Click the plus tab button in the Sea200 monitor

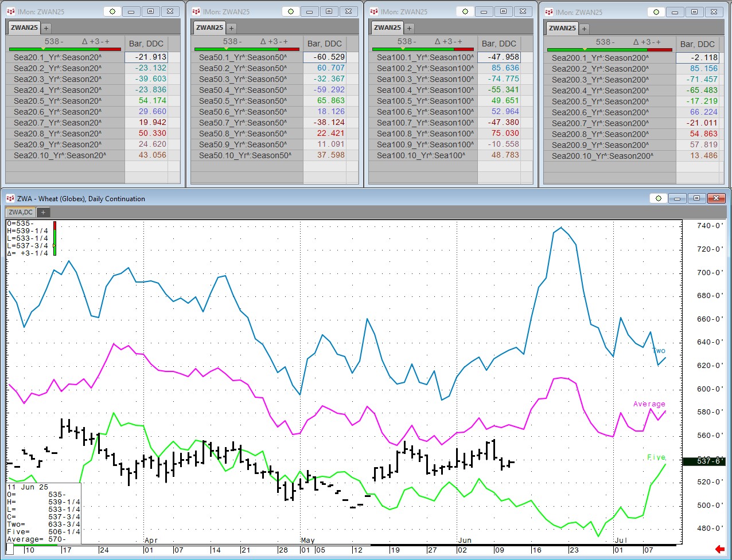click(584, 29)
